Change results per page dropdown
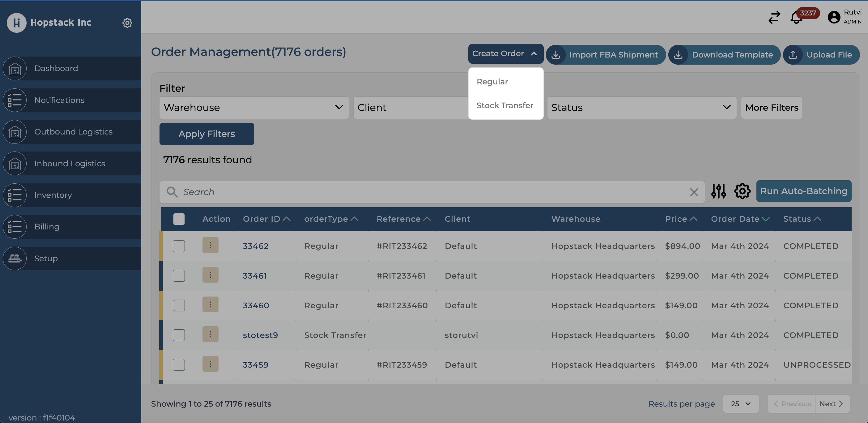 point(741,404)
